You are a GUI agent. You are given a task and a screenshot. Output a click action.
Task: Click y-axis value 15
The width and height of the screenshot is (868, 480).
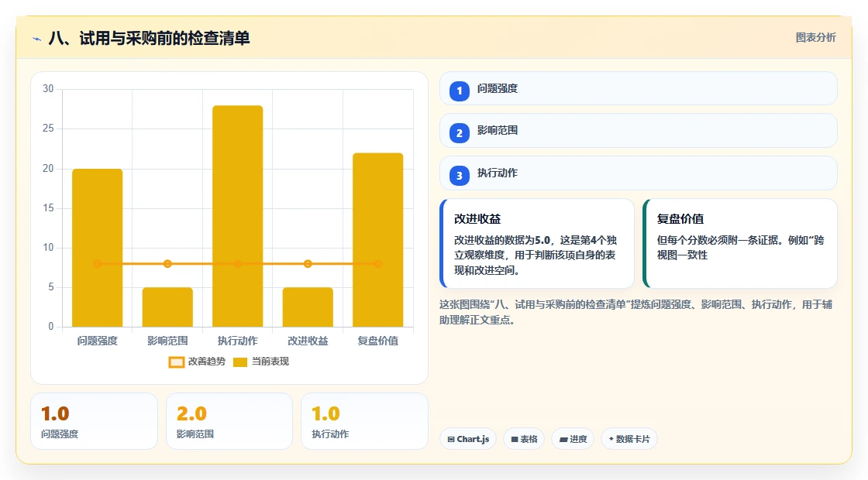tap(48, 208)
